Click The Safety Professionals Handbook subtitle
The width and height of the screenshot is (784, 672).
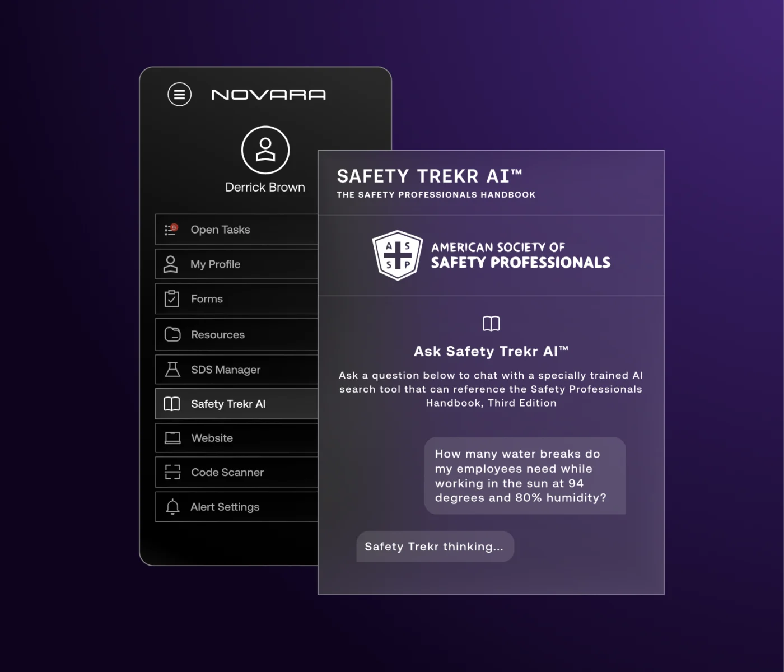click(x=436, y=195)
